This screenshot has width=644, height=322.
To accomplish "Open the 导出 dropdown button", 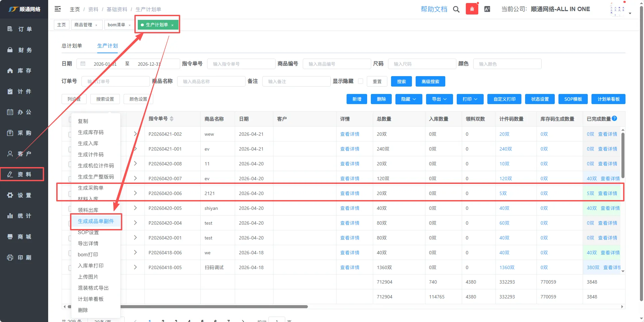I will click(439, 99).
